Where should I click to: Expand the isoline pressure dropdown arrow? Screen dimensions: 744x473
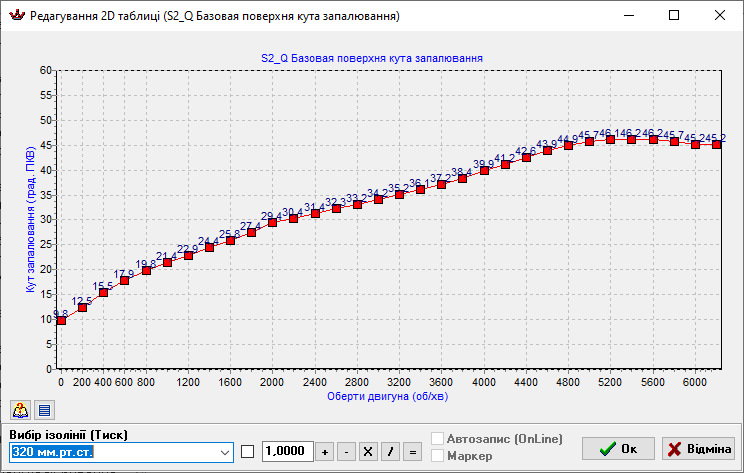[225, 452]
